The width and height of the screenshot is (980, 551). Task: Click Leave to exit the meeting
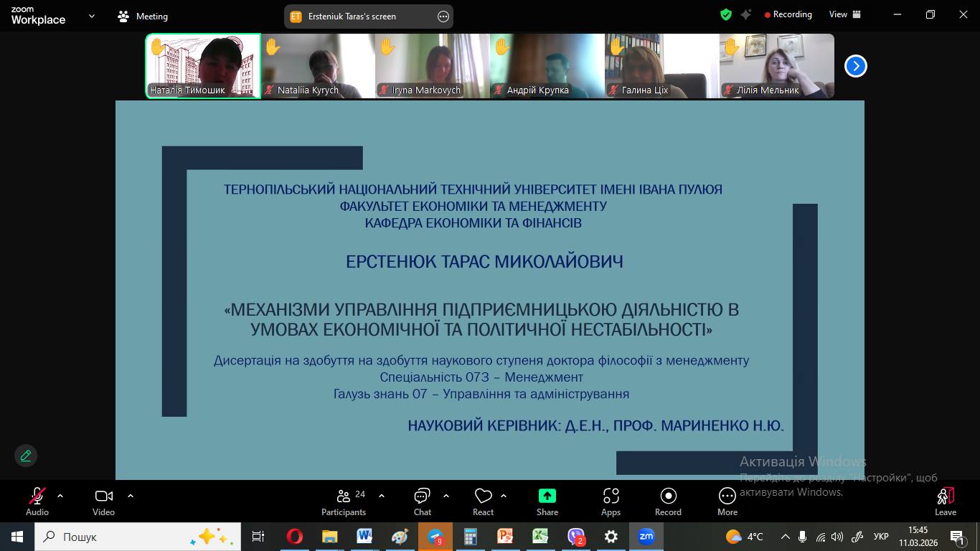click(945, 501)
